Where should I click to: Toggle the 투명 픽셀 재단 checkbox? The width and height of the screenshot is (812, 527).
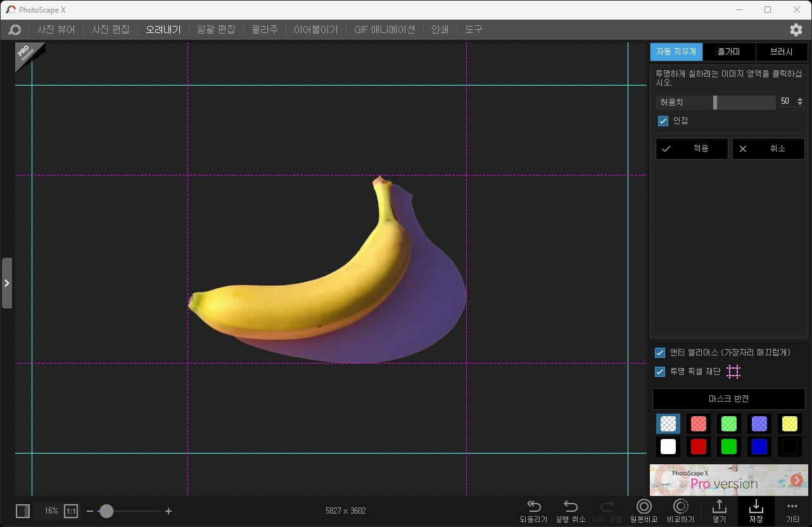point(660,372)
